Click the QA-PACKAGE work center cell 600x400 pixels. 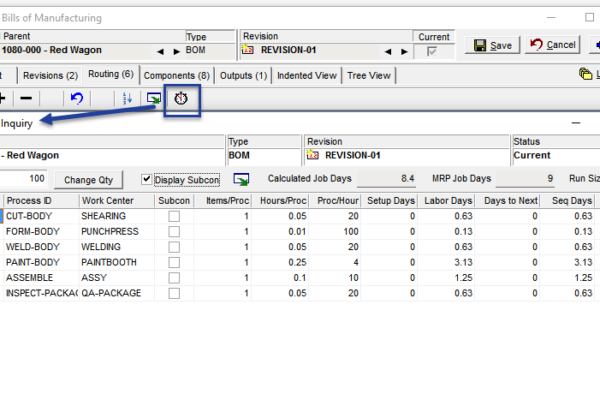(x=117, y=293)
